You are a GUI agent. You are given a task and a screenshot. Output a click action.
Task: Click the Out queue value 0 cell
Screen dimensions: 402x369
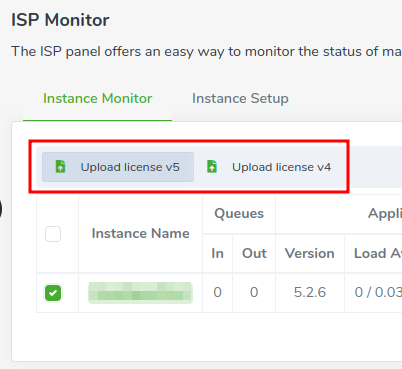(x=254, y=292)
